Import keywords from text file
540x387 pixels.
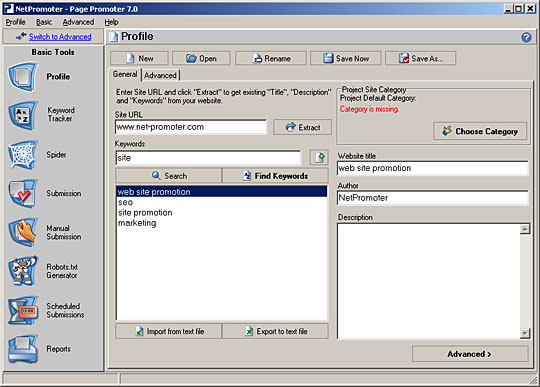tap(169, 331)
